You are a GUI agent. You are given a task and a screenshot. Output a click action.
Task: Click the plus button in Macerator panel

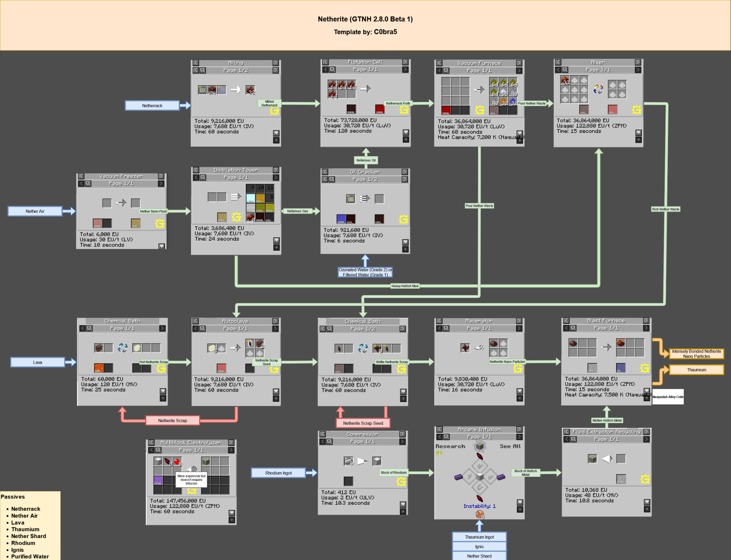point(520,399)
